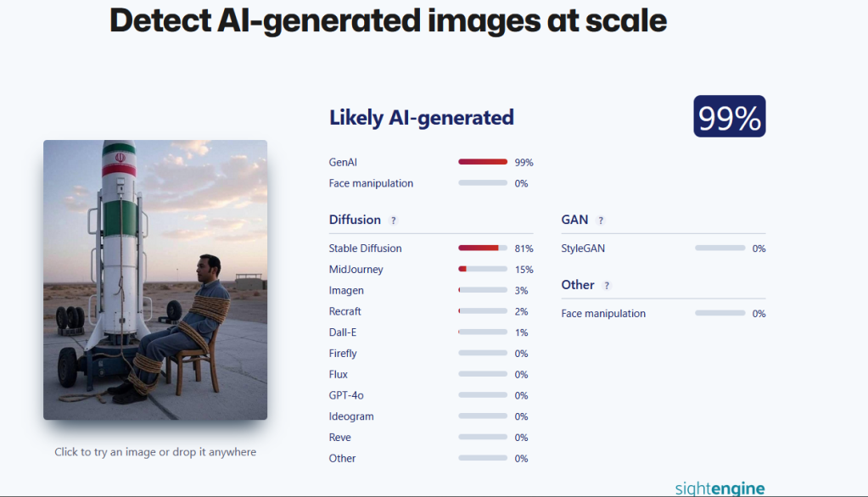Screen dimensions: 868x497
Task: Click the Stable Diffusion 81% bar
Action: coord(483,248)
